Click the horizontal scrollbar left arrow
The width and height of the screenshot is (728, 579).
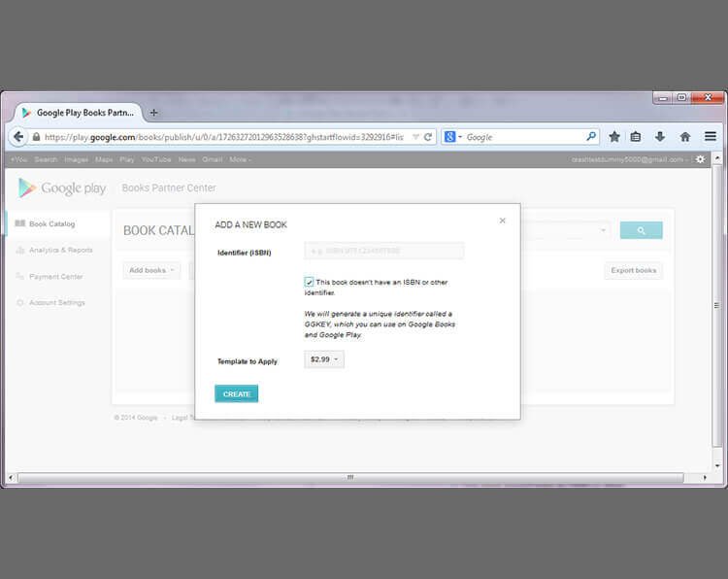(11, 477)
